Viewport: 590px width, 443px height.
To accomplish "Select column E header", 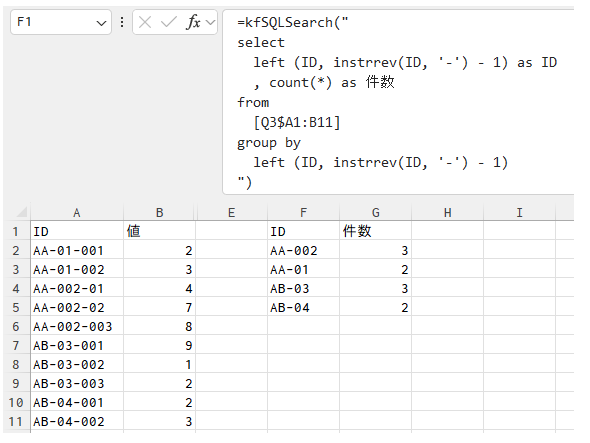I will click(231, 213).
